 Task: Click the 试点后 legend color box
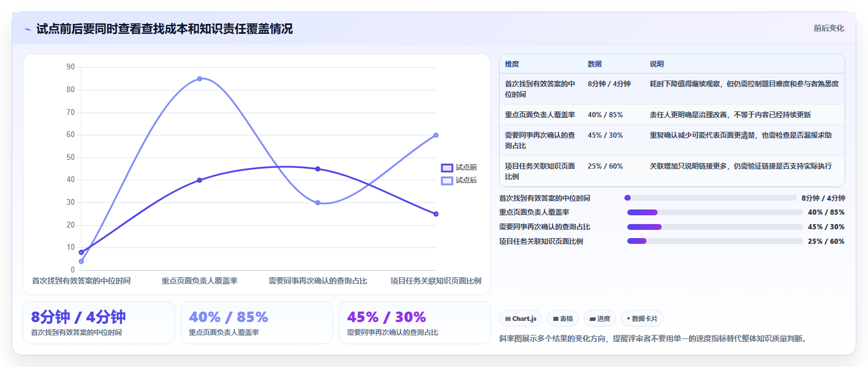(x=447, y=181)
